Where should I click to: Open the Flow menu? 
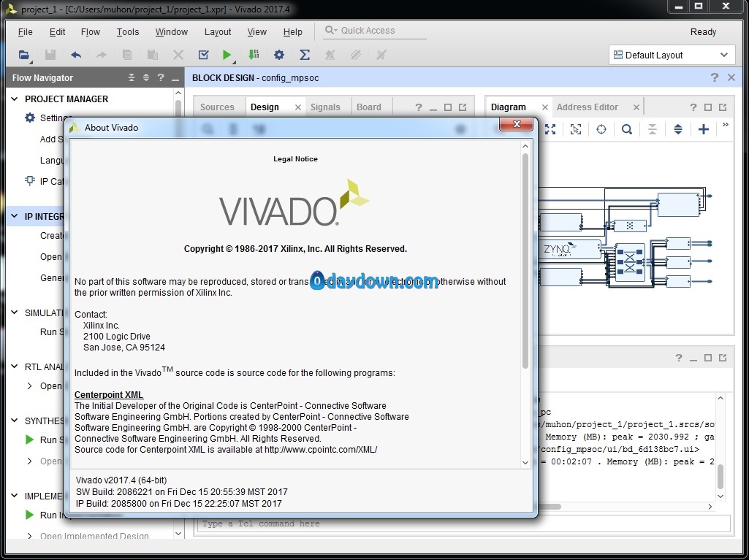[91, 31]
